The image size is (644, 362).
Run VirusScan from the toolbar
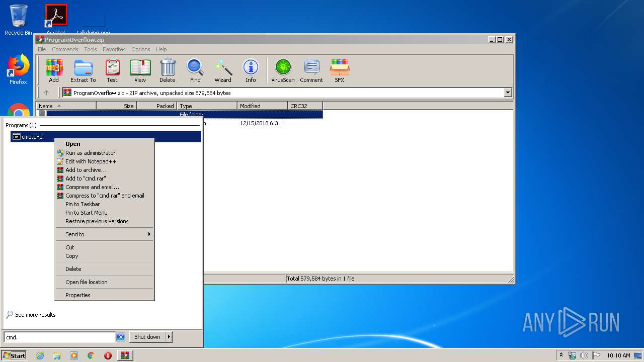pyautogui.click(x=283, y=71)
